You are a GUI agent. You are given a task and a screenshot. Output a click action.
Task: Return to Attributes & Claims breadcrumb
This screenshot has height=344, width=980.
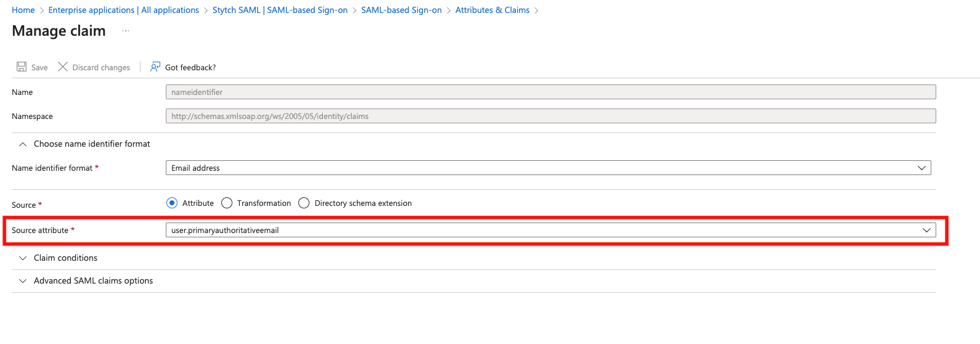click(x=492, y=10)
